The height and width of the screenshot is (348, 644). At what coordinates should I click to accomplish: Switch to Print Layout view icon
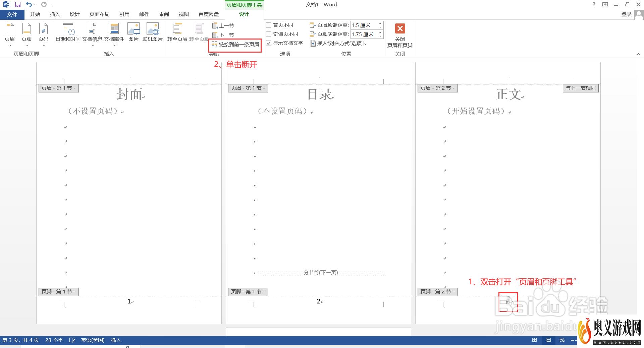pyautogui.click(x=548, y=340)
